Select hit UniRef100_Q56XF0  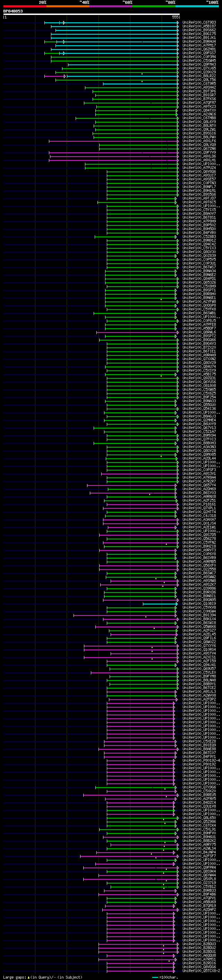click(199, 565)
